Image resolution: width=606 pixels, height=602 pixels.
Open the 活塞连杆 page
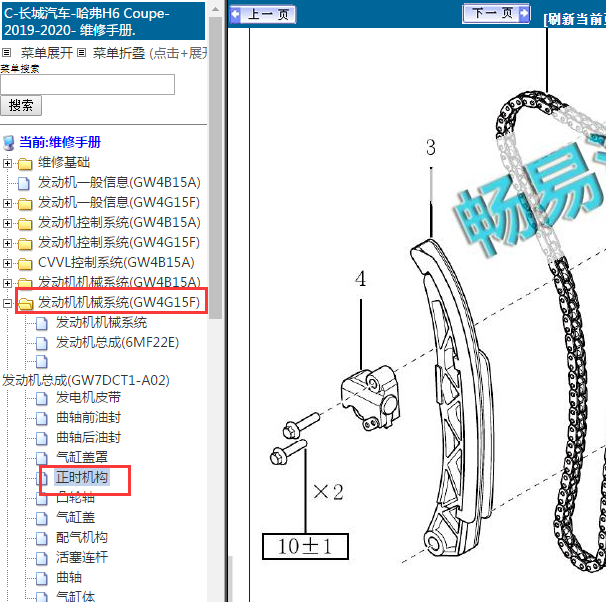coord(82,558)
